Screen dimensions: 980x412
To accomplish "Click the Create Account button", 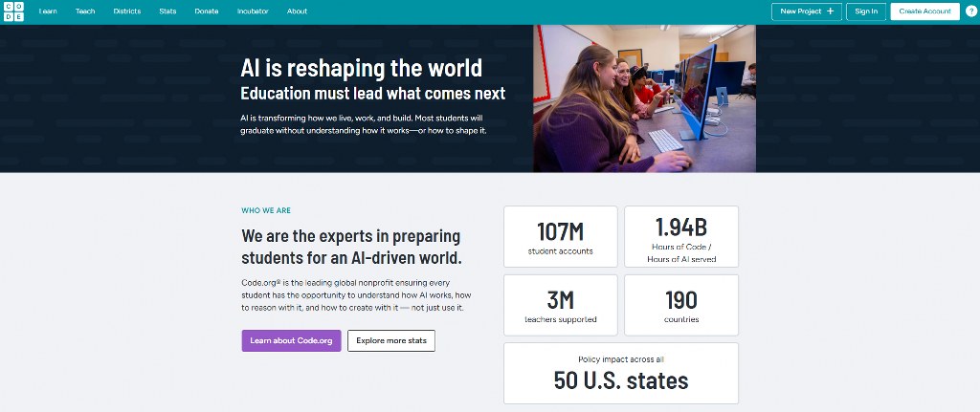I will [x=925, y=11].
